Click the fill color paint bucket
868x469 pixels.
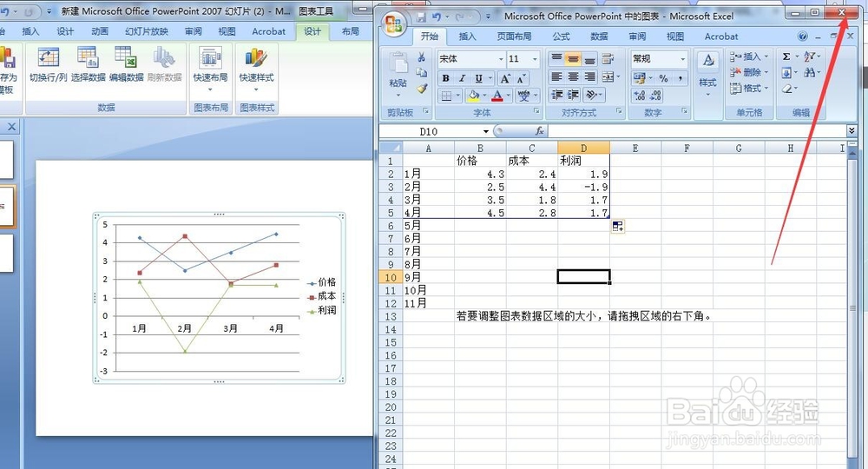pyautogui.click(x=473, y=96)
